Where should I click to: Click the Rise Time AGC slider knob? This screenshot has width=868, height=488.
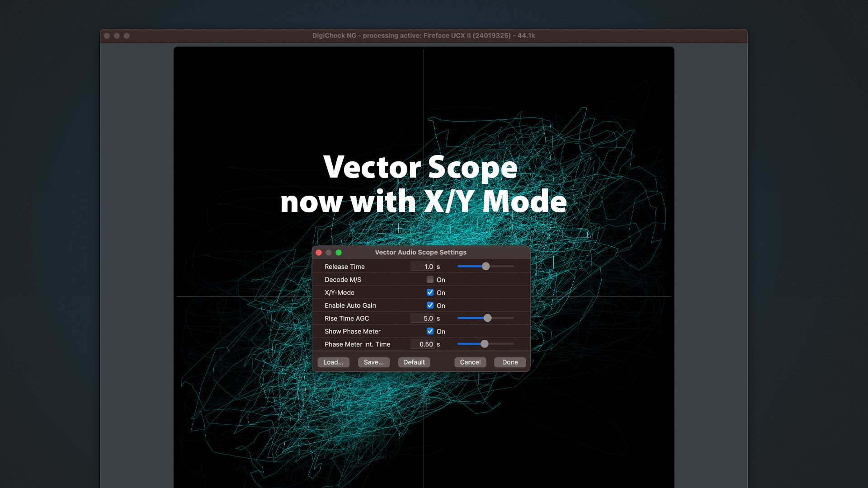click(x=487, y=318)
